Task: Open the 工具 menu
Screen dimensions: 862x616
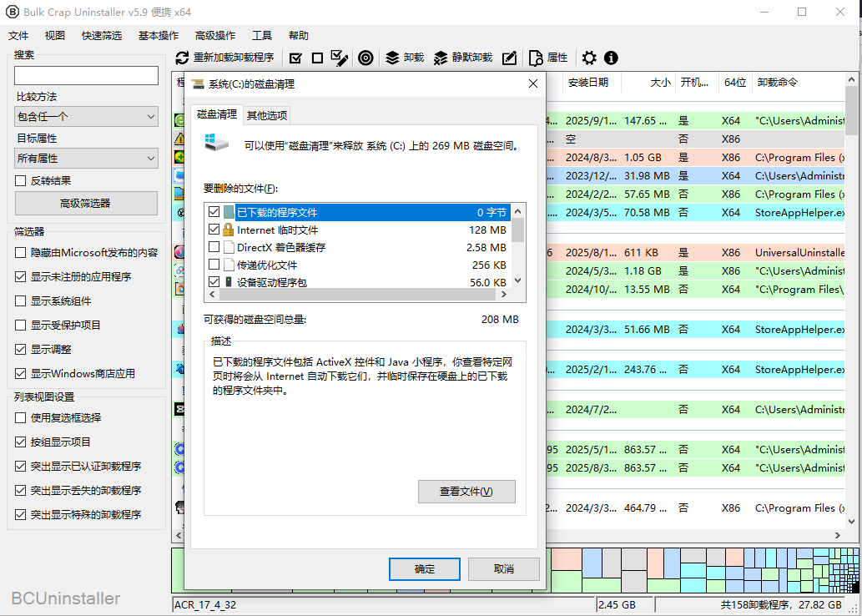Action: click(x=262, y=36)
